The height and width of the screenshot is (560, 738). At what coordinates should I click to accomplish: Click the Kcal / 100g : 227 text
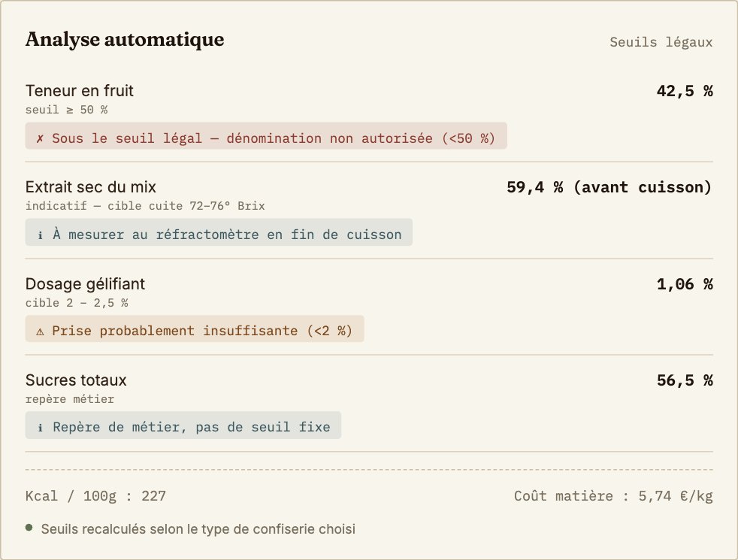[x=95, y=496]
